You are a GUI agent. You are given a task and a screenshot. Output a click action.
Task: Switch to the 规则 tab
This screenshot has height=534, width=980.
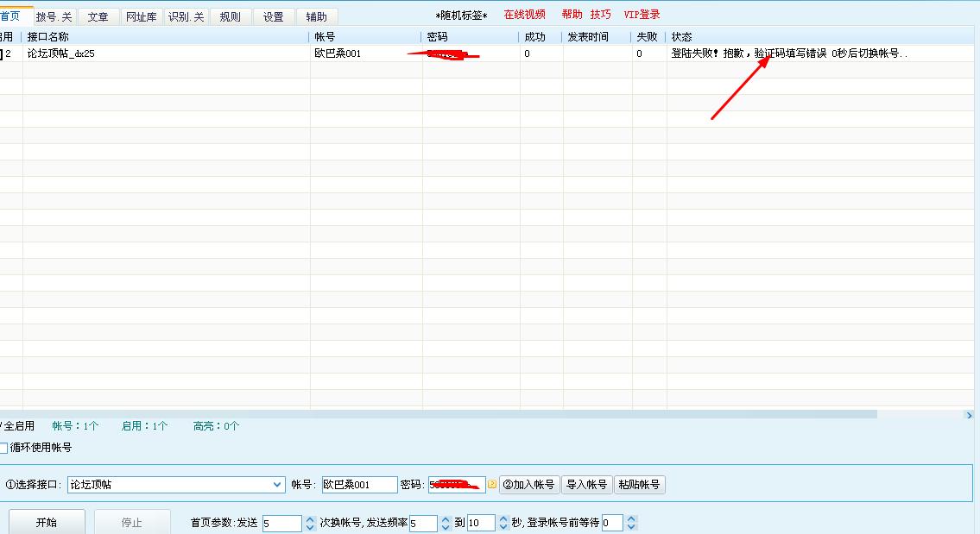pos(230,16)
